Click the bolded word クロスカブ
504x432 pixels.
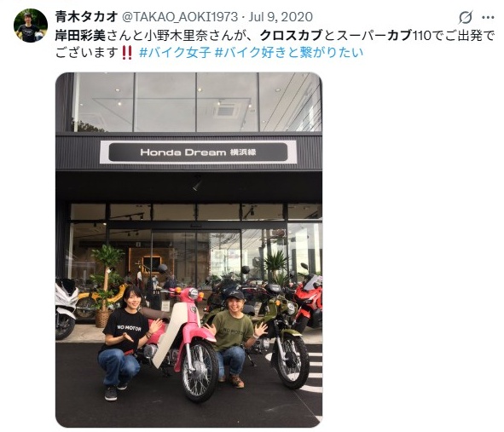click(x=291, y=35)
